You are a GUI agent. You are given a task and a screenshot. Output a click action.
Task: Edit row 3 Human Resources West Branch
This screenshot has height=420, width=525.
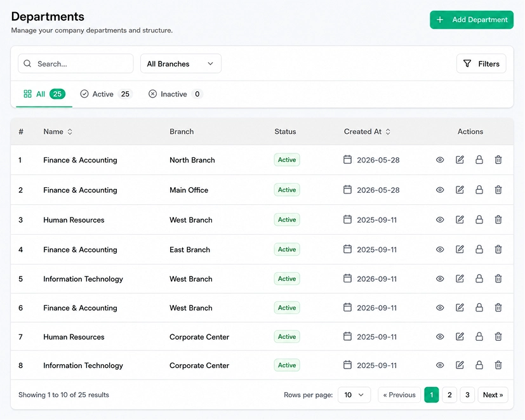pyautogui.click(x=460, y=220)
